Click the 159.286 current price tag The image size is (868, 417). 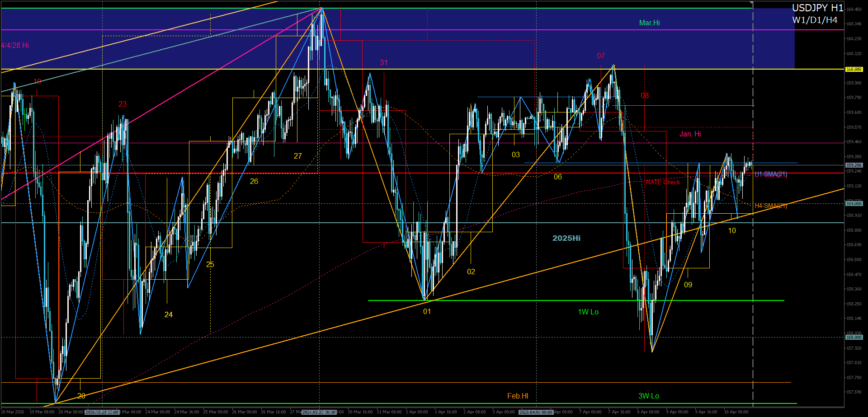point(854,165)
